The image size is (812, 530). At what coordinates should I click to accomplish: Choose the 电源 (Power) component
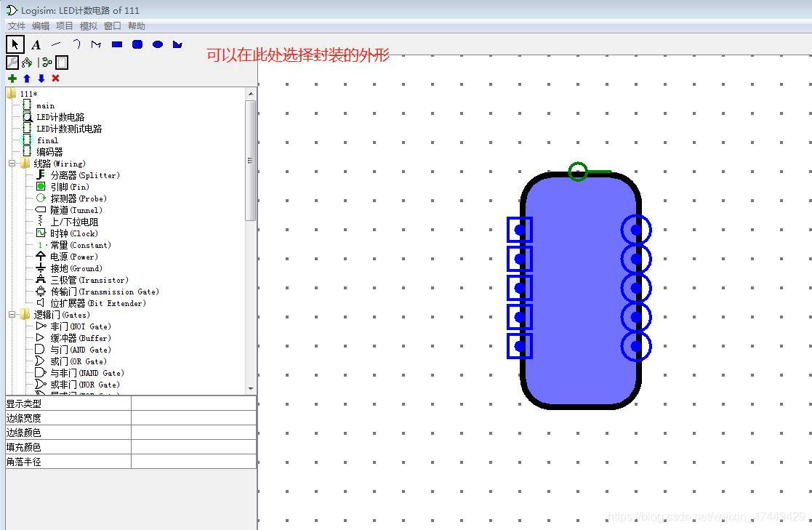pyautogui.click(x=73, y=257)
